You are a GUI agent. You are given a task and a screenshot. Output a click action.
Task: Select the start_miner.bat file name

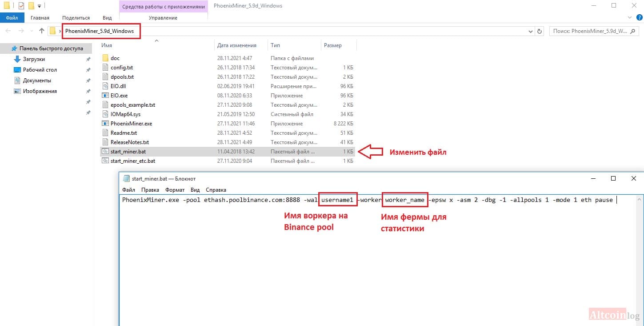(128, 152)
